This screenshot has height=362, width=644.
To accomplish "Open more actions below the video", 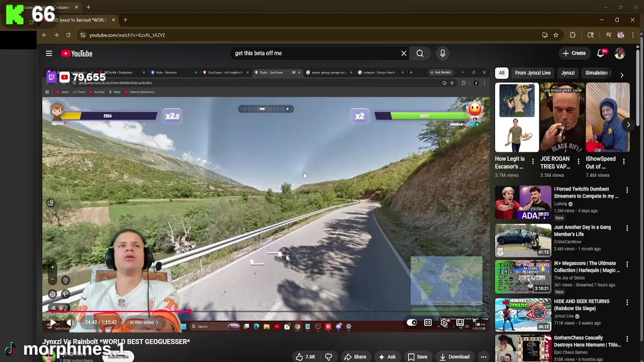I will (484, 357).
